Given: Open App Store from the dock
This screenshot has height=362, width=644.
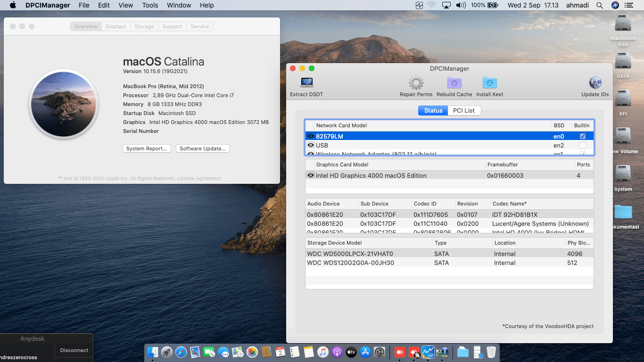Looking at the screenshot, I should tap(365, 352).
